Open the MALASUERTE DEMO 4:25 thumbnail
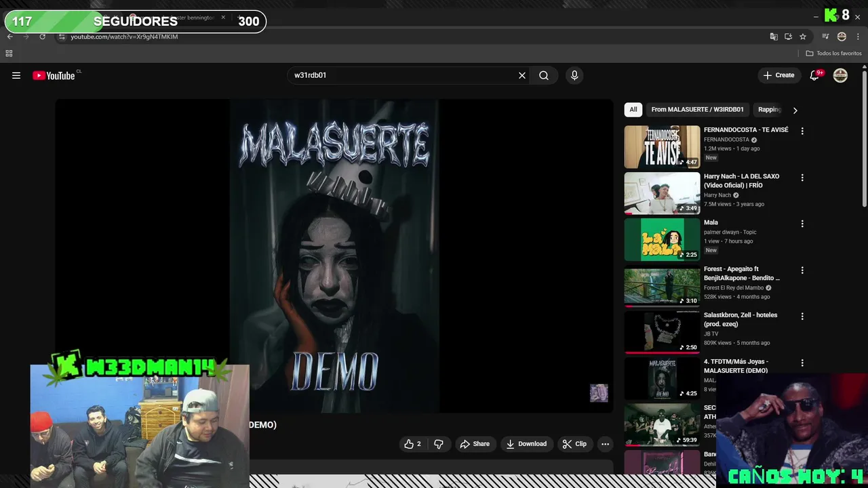Image resolution: width=868 pixels, height=488 pixels. pyautogui.click(x=662, y=378)
